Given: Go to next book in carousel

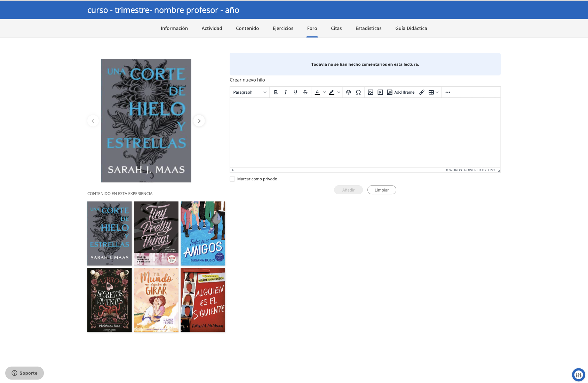Looking at the screenshot, I should (199, 121).
